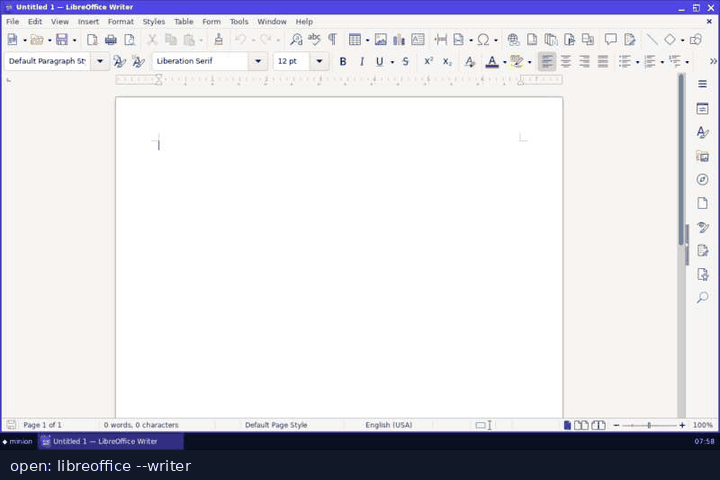Image resolution: width=720 pixels, height=480 pixels.
Task: Insert hyperlink globe icon
Action: tap(513, 40)
